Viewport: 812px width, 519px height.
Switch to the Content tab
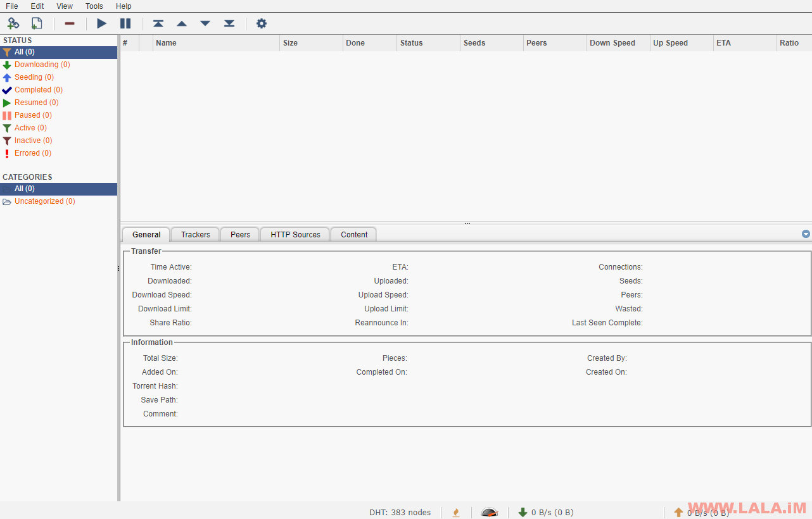(x=353, y=235)
